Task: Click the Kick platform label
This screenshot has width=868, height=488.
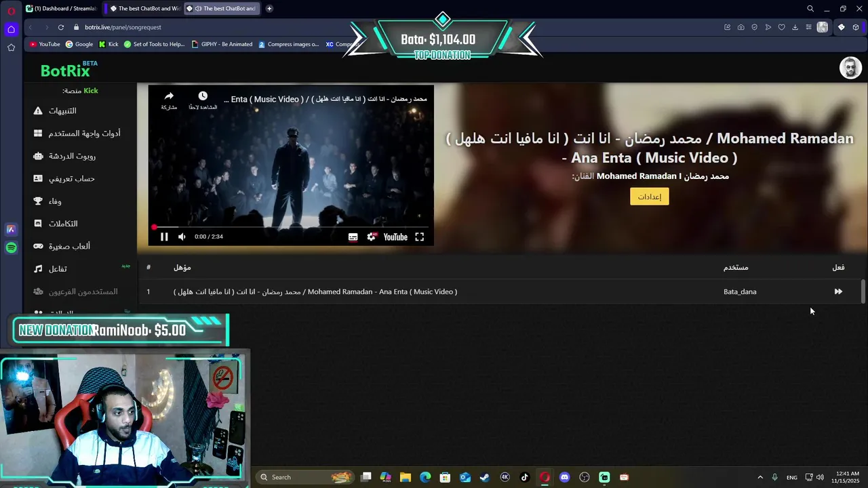Action: point(91,91)
